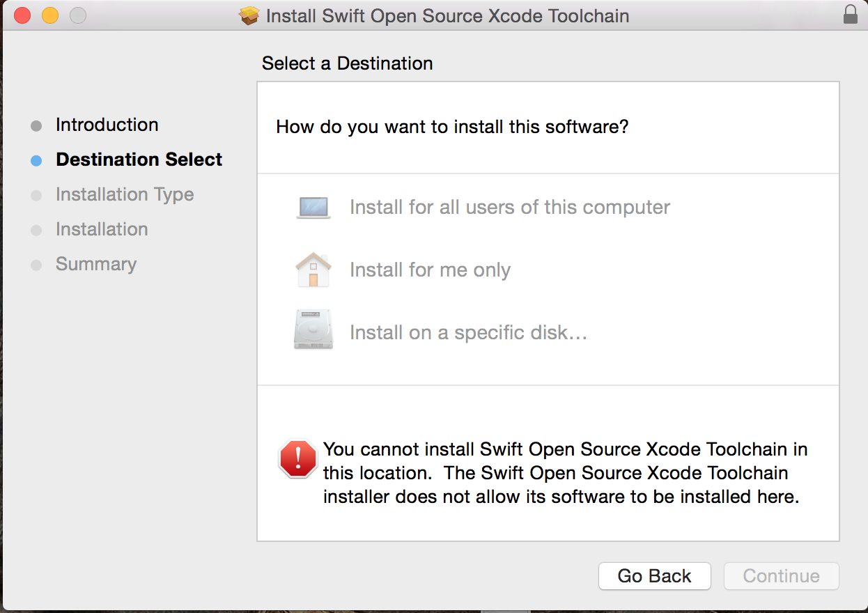868x613 pixels.
Task: Click the gray bullet beside Introduction
Action: click(36, 126)
